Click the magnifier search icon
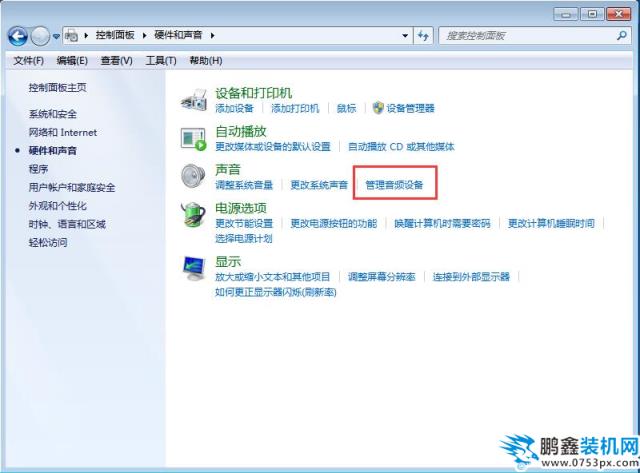 622,36
